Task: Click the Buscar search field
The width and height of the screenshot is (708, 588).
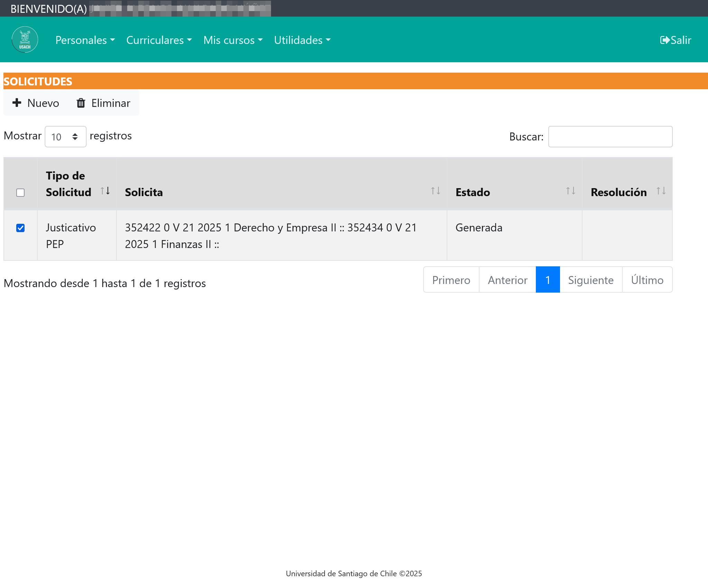Action: pyautogui.click(x=610, y=137)
